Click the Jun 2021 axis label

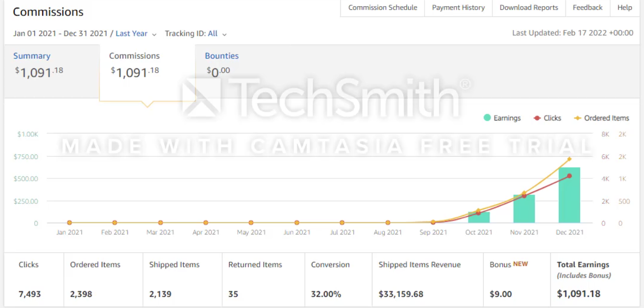297,232
